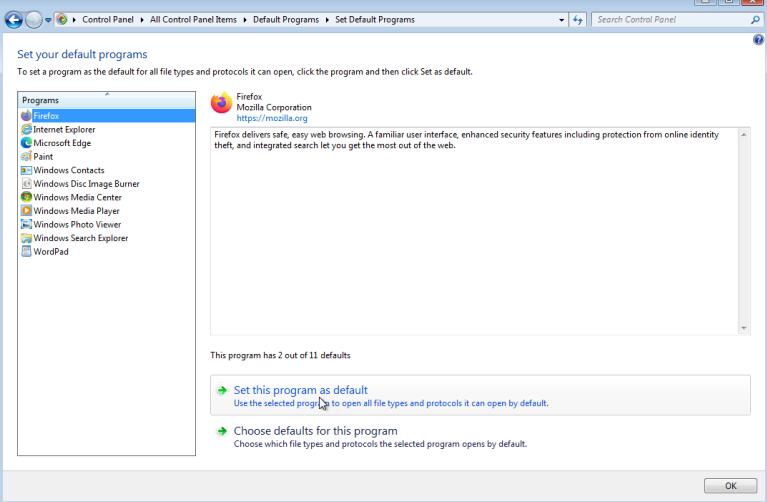Select Paint in programs list
767x502 pixels.
43,157
